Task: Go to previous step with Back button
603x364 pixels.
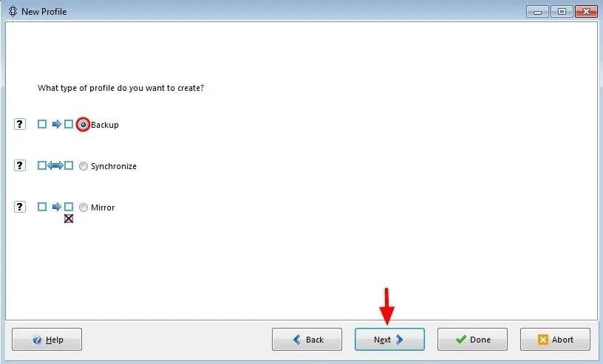Action: (x=307, y=340)
